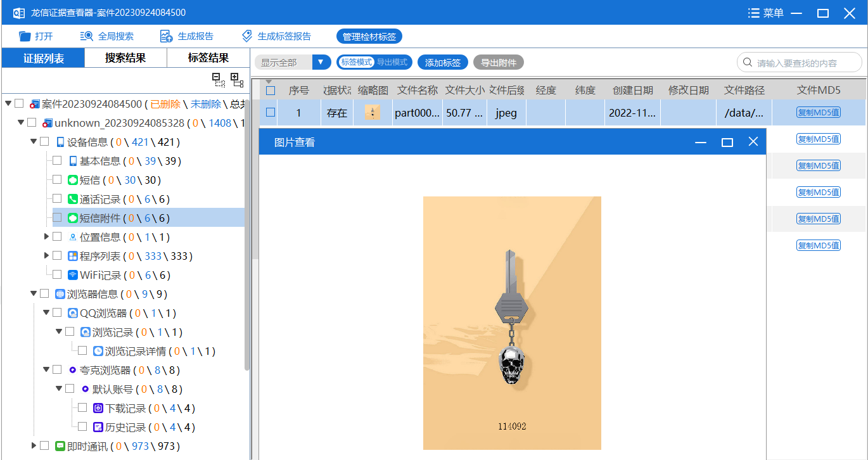This screenshot has width=868, height=460.
Task: Switch to the 搜索结果 tab
Action: click(x=125, y=58)
